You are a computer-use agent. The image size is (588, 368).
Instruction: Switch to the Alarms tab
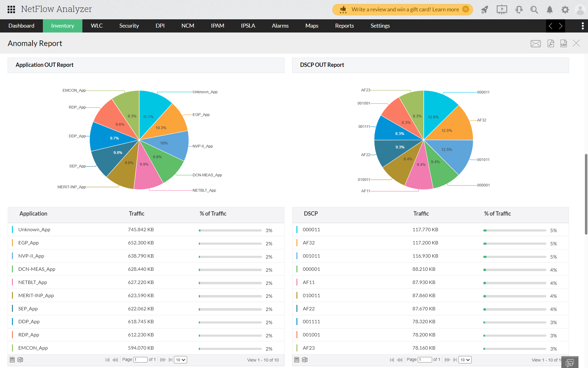280,26
